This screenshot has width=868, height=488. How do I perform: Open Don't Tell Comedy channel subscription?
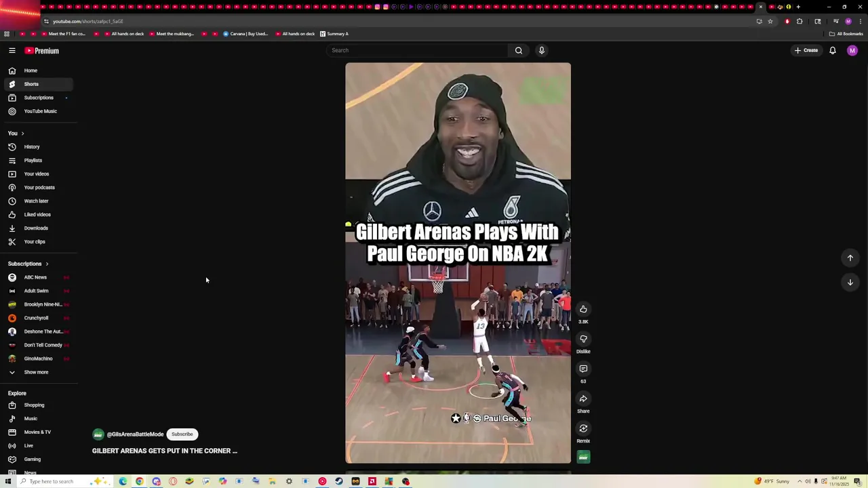click(38, 345)
